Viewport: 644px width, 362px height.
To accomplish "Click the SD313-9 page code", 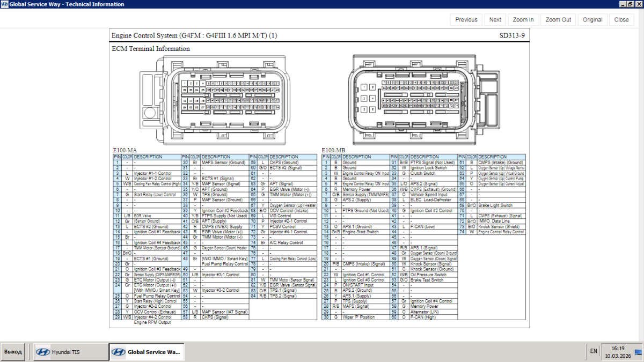I will point(511,35).
